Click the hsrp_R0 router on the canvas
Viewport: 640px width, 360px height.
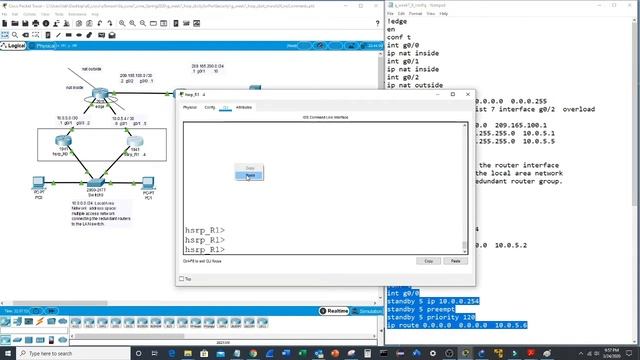point(63,141)
